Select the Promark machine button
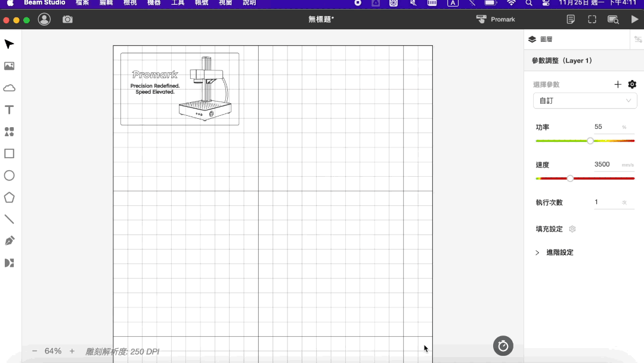The height and width of the screenshot is (363, 644). pyautogui.click(x=496, y=19)
